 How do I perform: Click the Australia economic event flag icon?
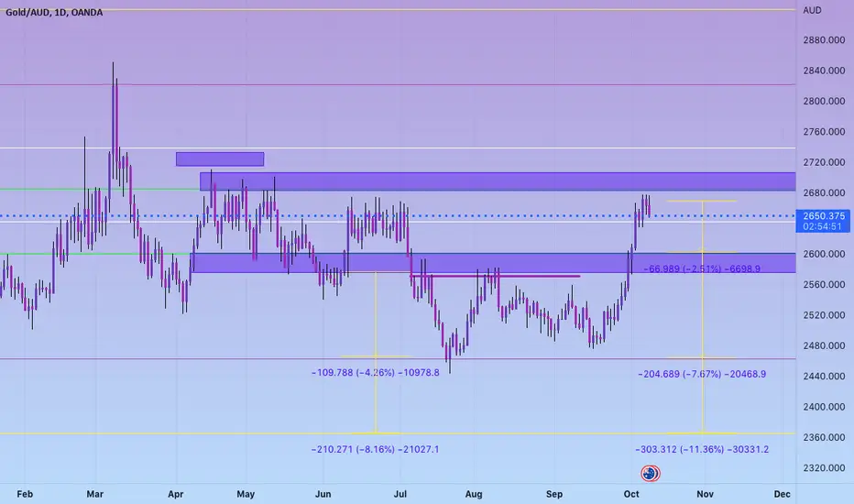tap(650, 473)
